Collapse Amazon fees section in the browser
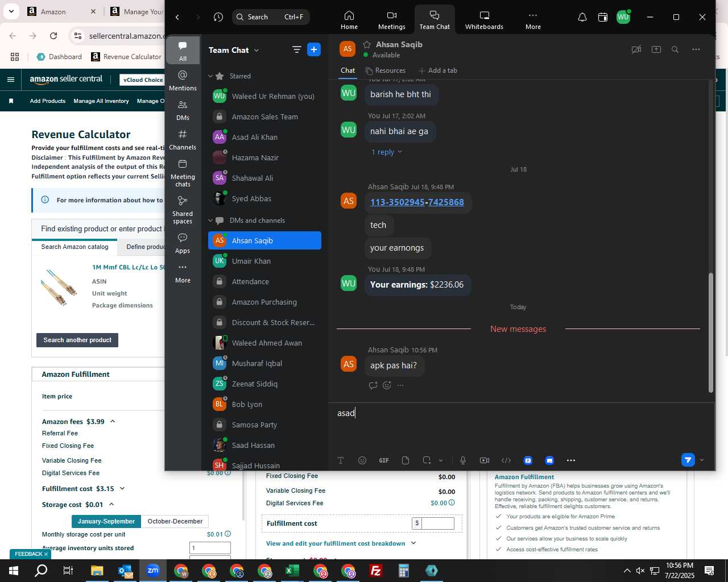This screenshot has width=728, height=582. click(x=113, y=421)
